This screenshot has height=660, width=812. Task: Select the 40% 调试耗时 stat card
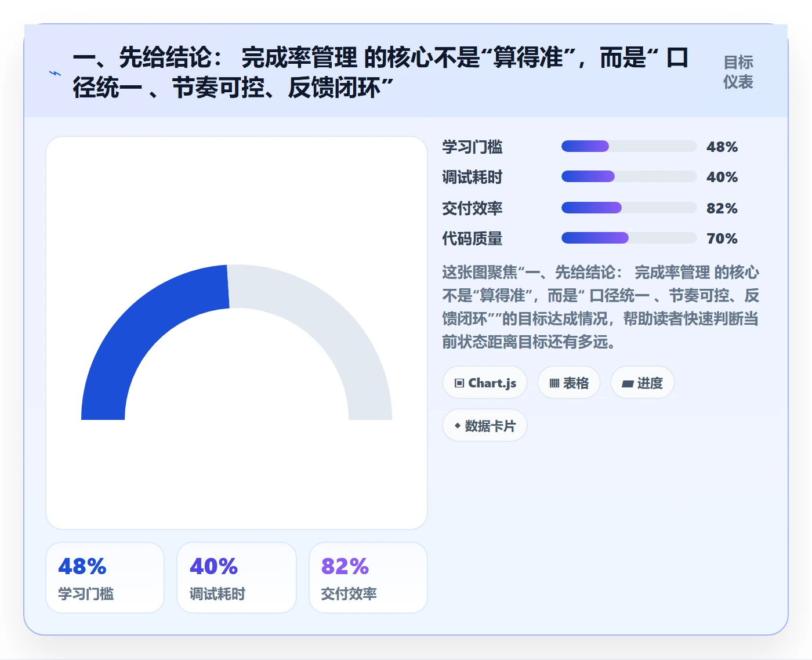pos(237,578)
